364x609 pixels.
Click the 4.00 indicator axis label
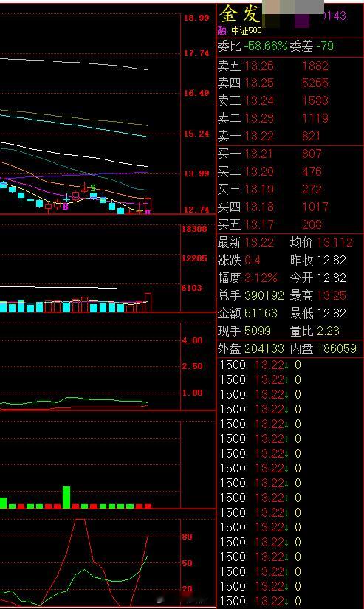(192, 340)
